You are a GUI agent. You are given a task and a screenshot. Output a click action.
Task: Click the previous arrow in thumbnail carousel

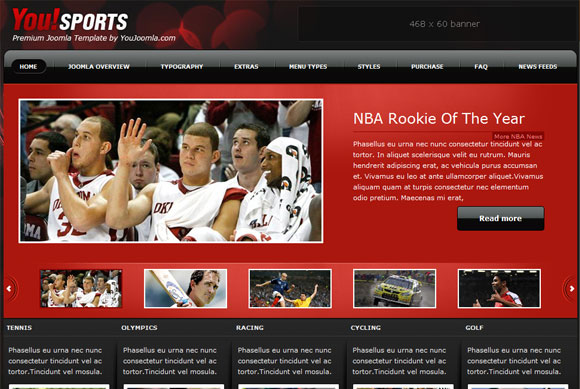[x=9, y=288]
